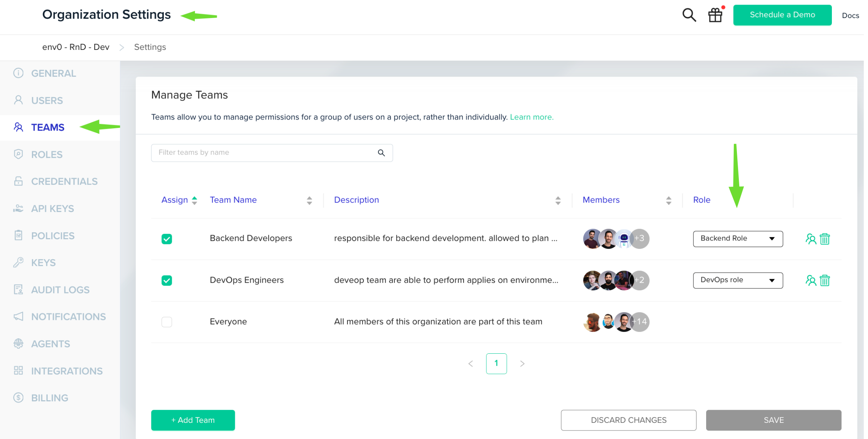868x439 pixels.
Task: Go to next page arrow
Action: tap(522, 363)
